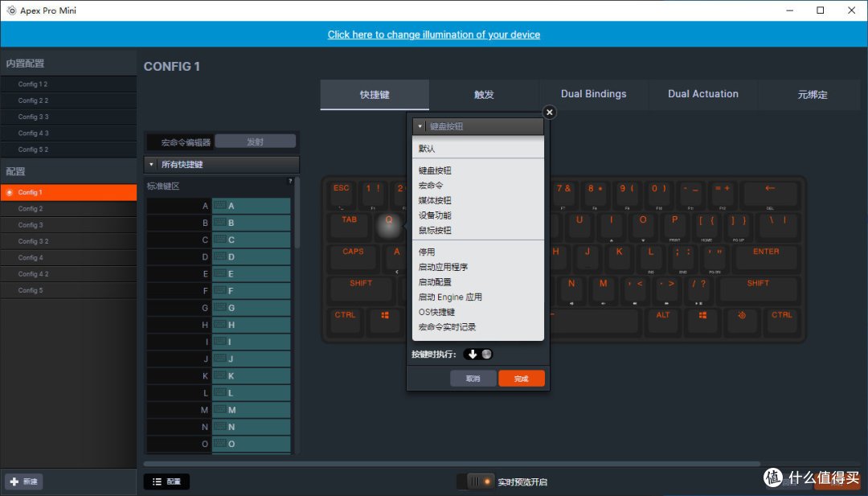Open the Dual Bindings tab
This screenshot has height=496, width=868.
click(593, 94)
